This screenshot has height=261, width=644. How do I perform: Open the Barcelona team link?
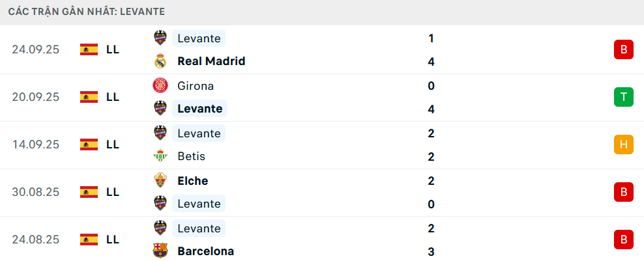205,251
